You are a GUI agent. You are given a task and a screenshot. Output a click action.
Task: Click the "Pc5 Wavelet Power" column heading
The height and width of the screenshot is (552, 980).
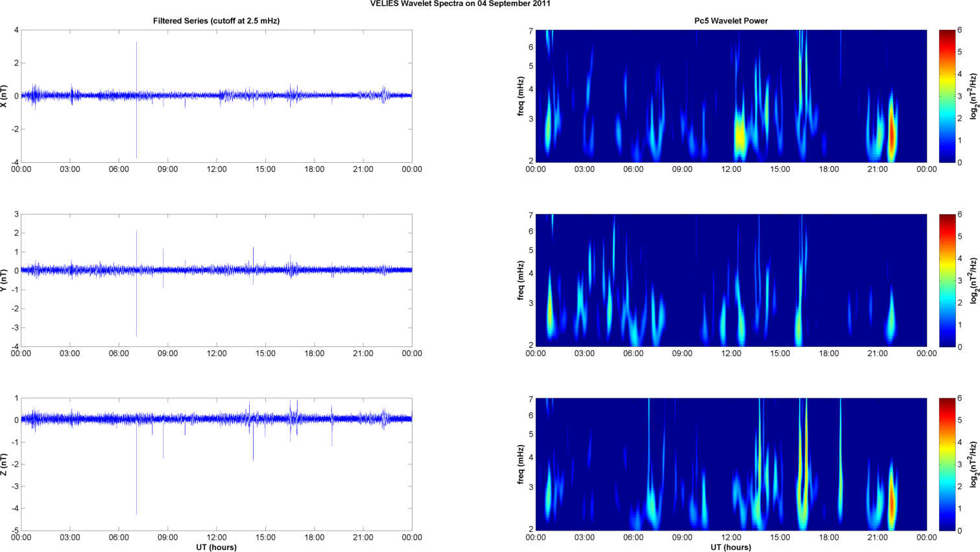pyautogui.click(x=731, y=21)
